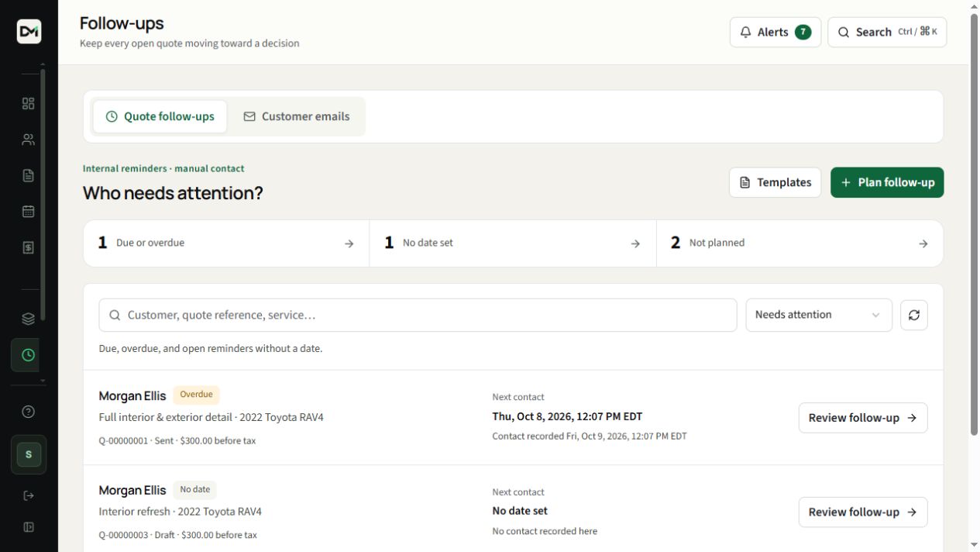Click the sidebar scroll-down arrow
The width and height of the screenshot is (980, 552).
coord(43,381)
